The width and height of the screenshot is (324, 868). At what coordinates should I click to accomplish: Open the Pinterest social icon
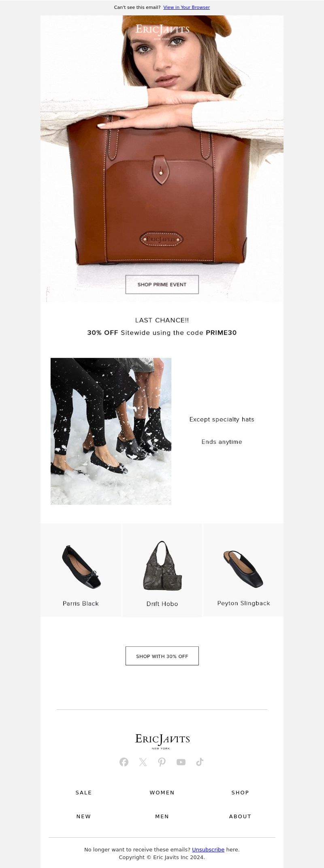(x=162, y=762)
